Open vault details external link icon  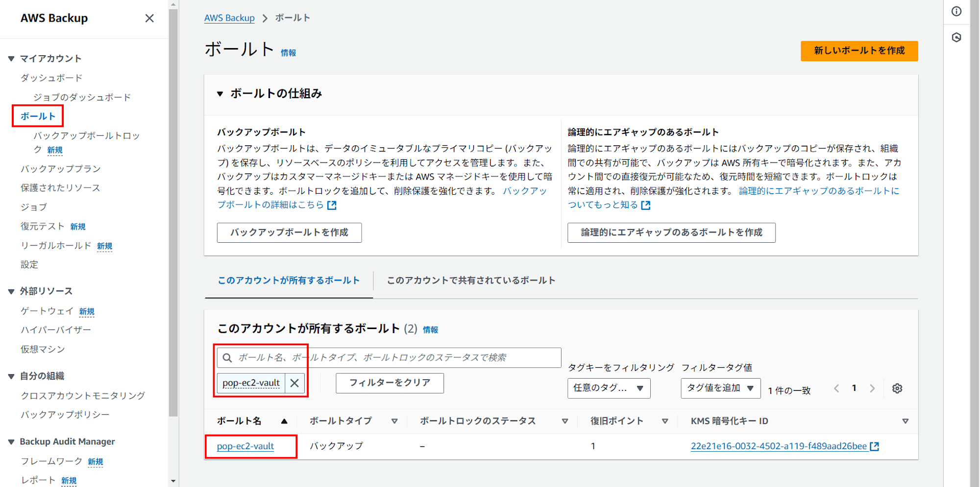click(x=332, y=205)
